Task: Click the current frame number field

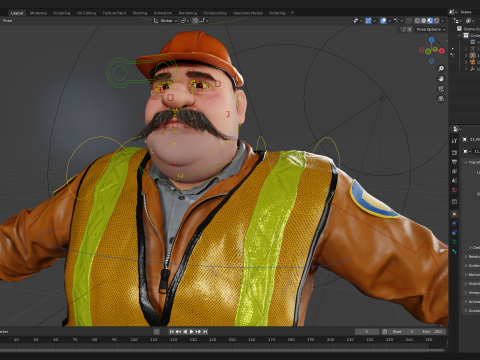Action: [x=367, y=332]
